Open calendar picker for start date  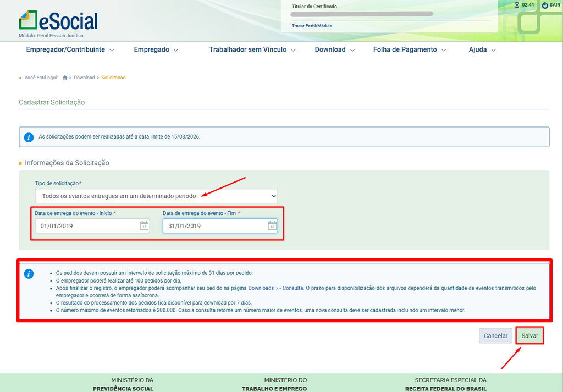pos(144,225)
